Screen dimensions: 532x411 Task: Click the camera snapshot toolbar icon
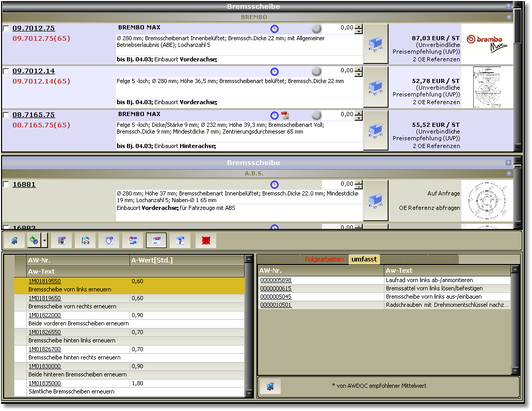click(61, 240)
